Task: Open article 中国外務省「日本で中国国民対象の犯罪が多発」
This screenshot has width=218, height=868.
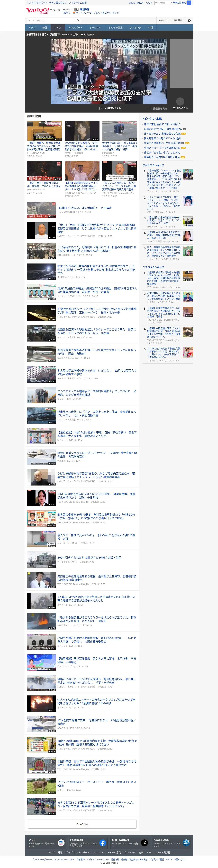Action: 97,763
